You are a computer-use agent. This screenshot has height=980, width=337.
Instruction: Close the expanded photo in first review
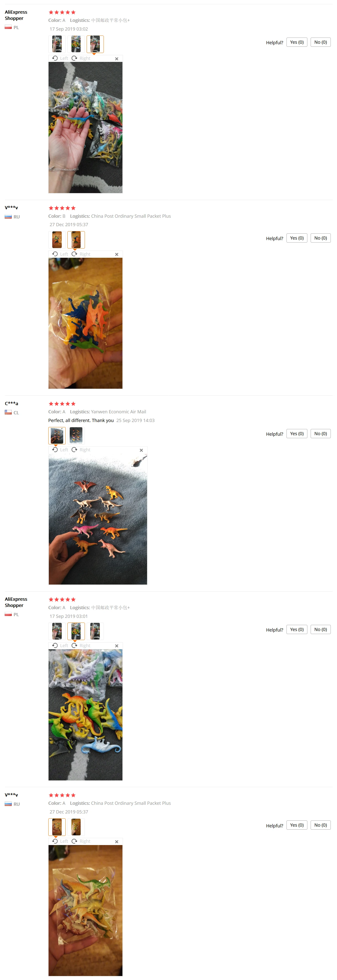[116, 59]
